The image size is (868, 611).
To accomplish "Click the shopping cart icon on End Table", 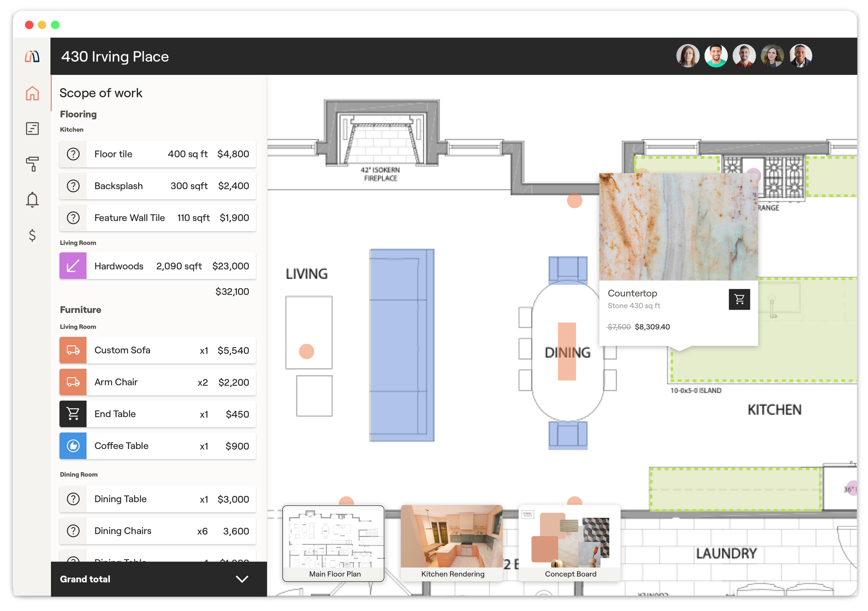I will (x=73, y=414).
